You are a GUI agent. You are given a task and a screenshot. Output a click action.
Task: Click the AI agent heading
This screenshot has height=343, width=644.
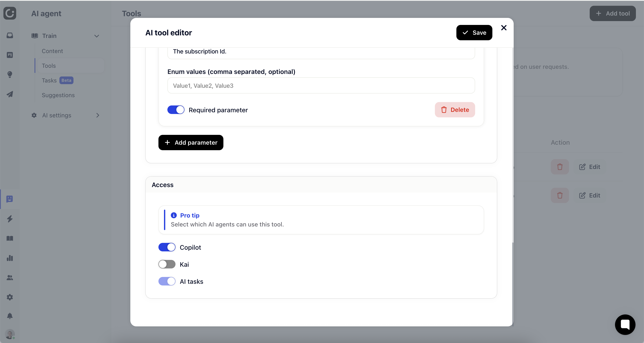pyautogui.click(x=46, y=13)
